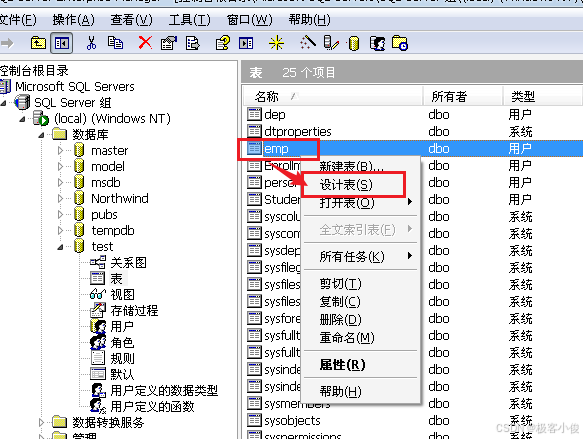Select the 存储过程 tree node
This screenshot has width=583, height=439.
(x=134, y=310)
